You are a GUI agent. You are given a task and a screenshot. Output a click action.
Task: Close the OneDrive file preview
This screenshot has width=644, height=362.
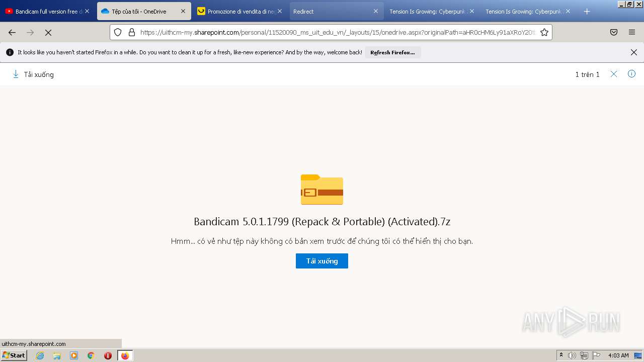(614, 74)
